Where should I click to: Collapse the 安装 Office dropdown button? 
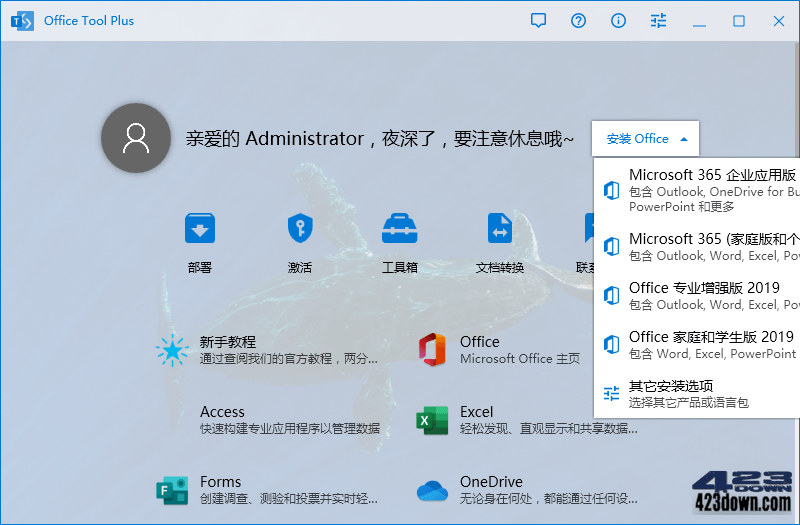click(646, 139)
